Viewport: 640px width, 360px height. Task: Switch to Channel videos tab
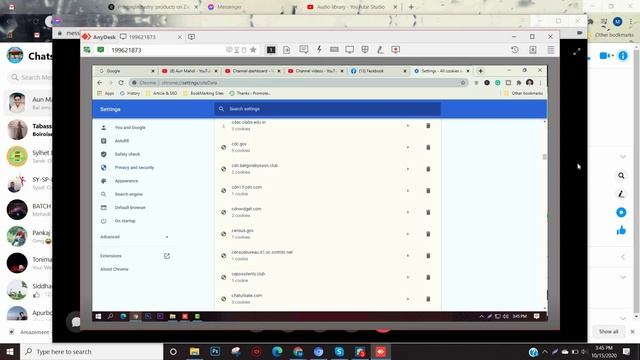315,71
